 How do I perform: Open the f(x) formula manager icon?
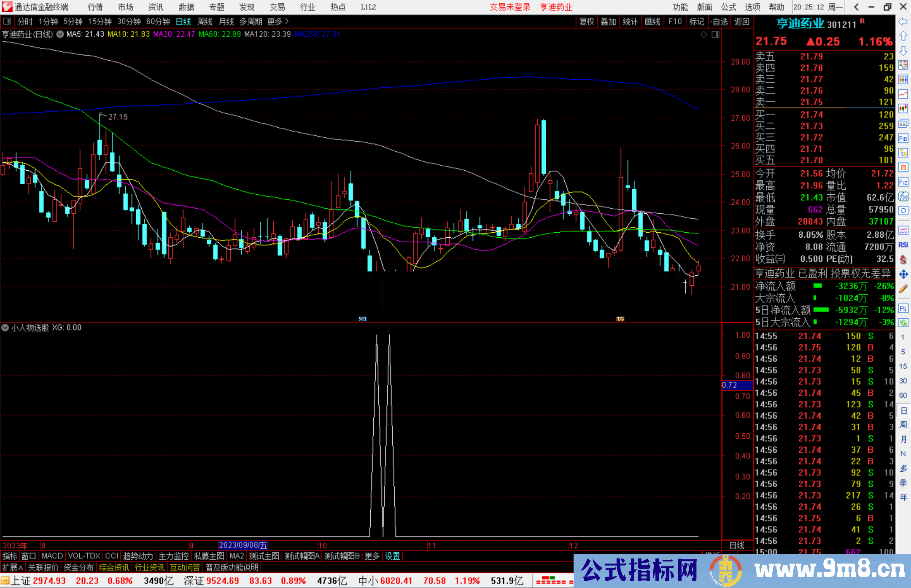point(903,196)
